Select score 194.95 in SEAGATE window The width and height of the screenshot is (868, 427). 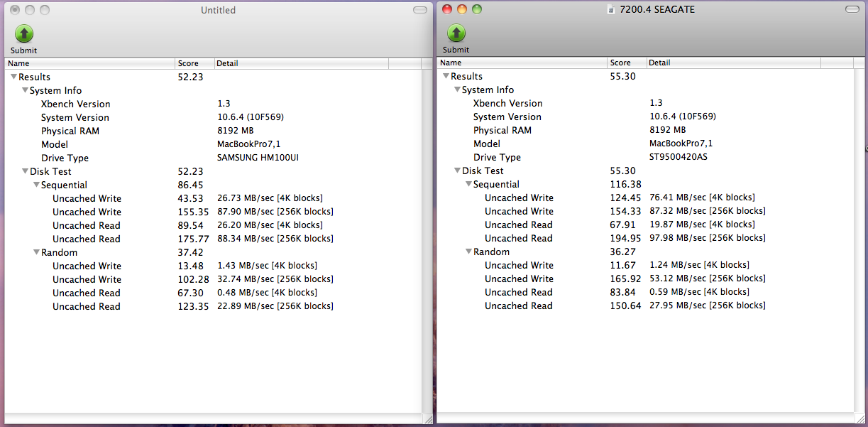(x=625, y=238)
